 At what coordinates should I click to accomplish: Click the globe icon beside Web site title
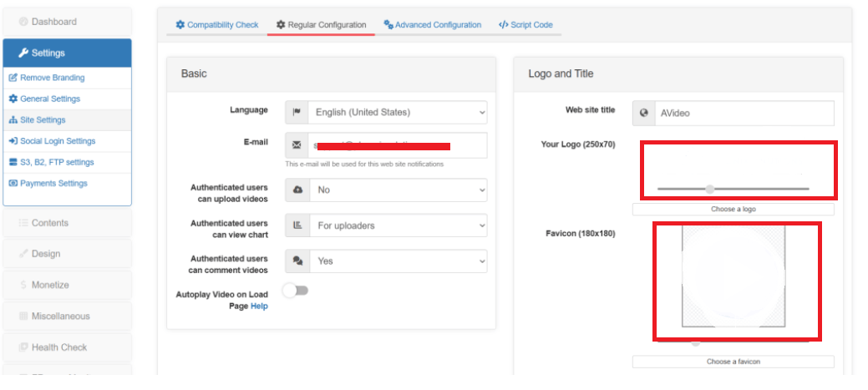tap(643, 113)
